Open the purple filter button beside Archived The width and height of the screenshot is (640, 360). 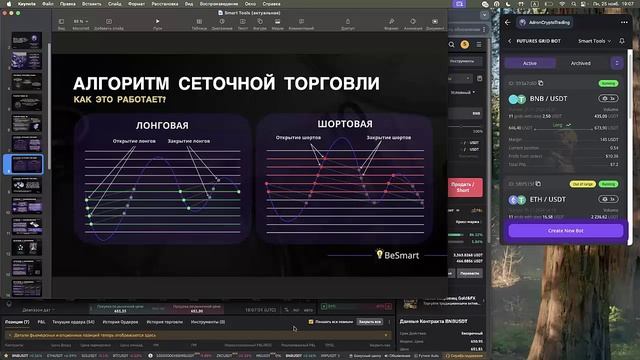point(617,63)
